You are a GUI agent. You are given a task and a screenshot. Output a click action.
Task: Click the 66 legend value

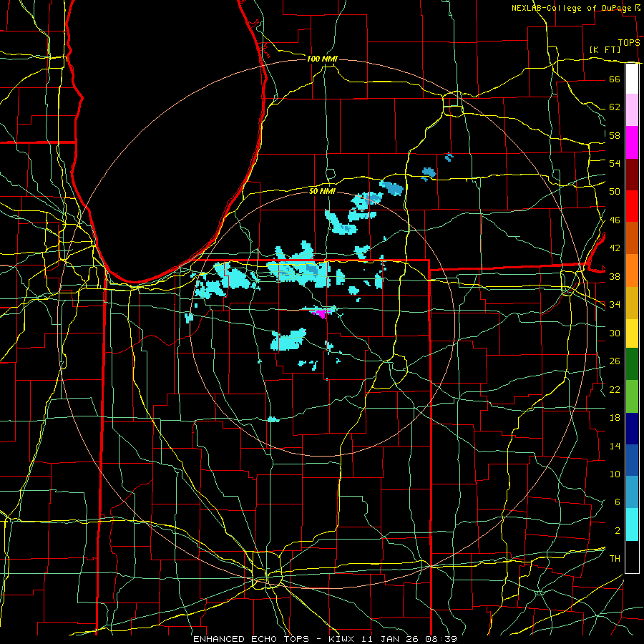tap(615, 79)
